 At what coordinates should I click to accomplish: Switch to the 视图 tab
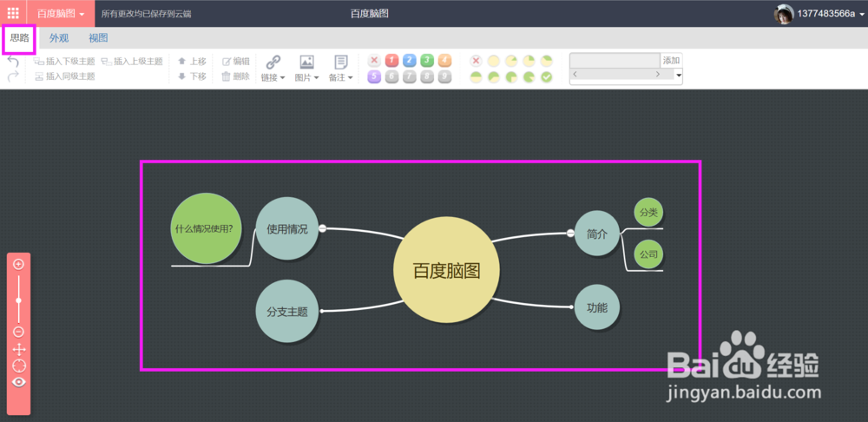99,38
